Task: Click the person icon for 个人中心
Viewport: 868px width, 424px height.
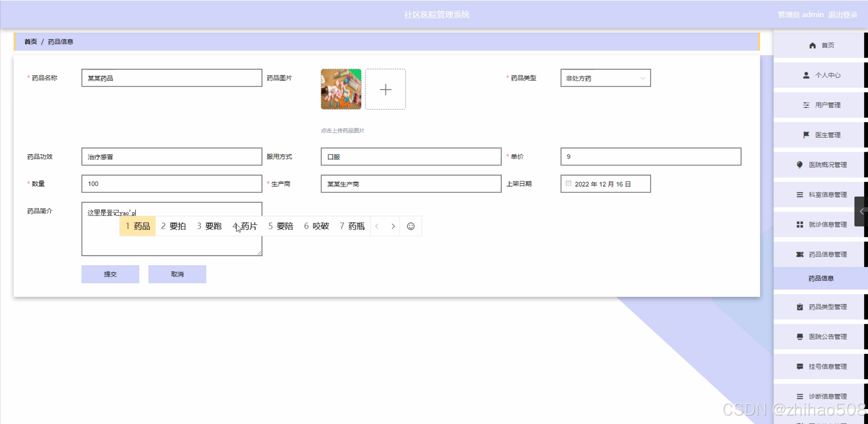Action: pyautogui.click(x=806, y=75)
